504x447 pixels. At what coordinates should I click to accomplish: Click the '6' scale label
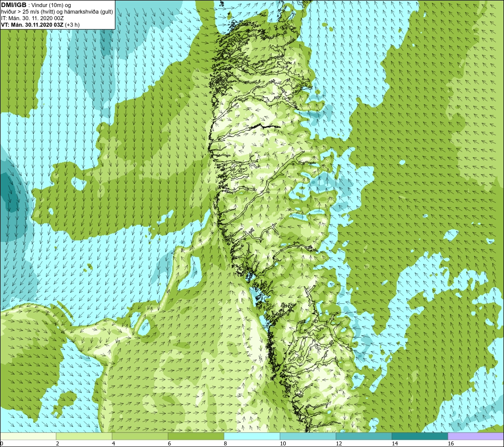tap(169, 444)
